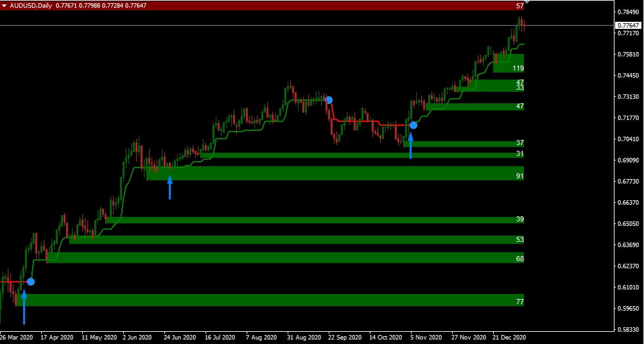Viewport: 644px width, 344px height.
Task: Click the 14 Oct 2020 date label
Action: tap(386, 338)
